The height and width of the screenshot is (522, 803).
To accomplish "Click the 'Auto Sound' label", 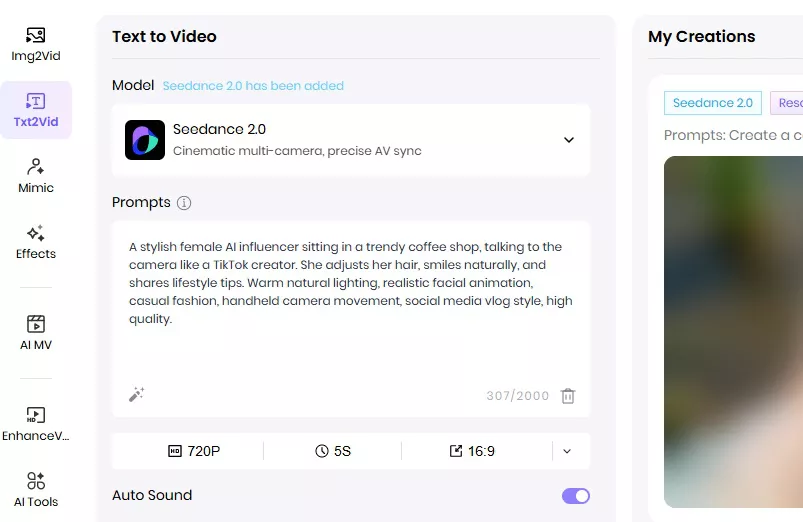I will click(x=152, y=495).
